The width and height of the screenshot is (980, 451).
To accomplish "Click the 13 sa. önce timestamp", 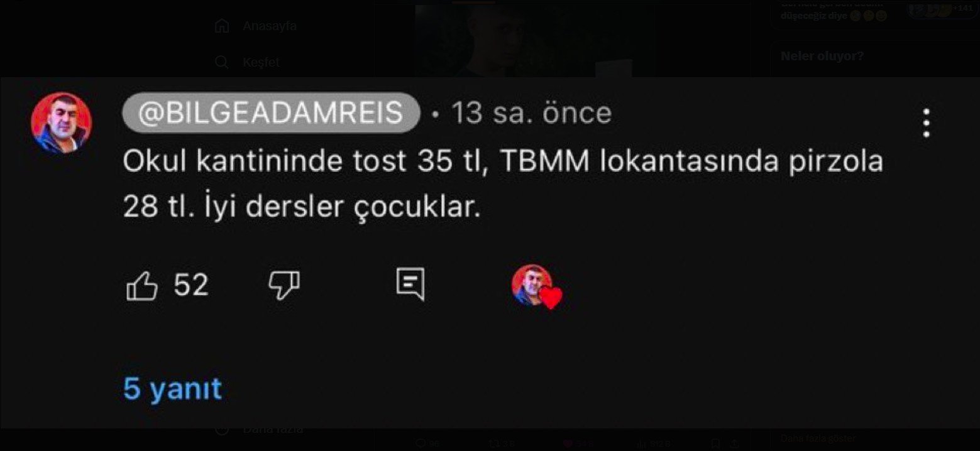I will click(531, 113).
